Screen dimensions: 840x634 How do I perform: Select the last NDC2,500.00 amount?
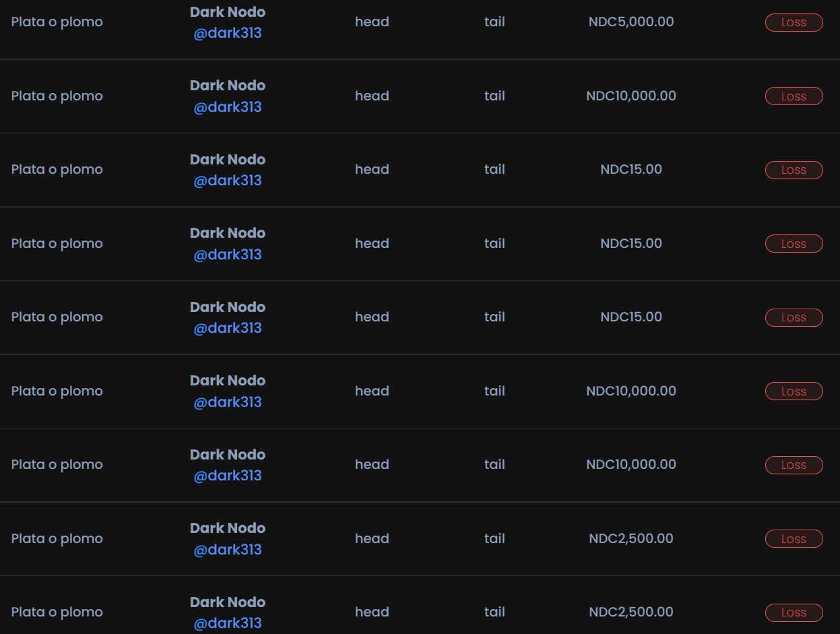coord(631,612)
